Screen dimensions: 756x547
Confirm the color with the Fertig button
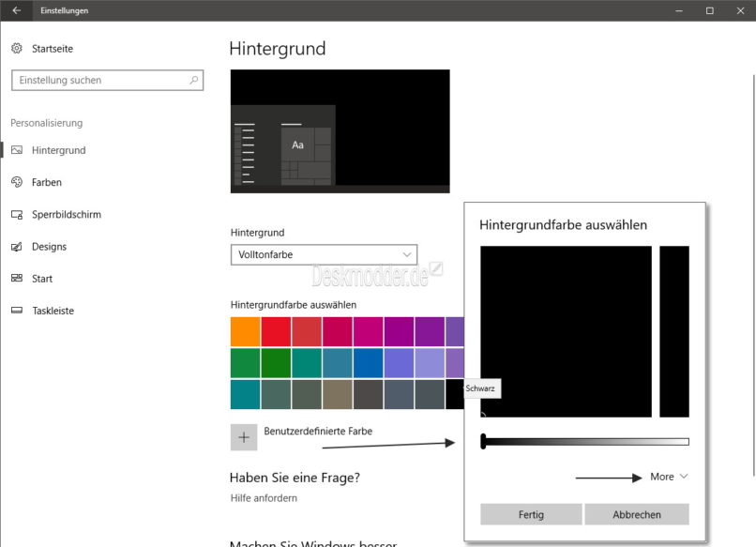pyautogui.click(x=531, y=514)
